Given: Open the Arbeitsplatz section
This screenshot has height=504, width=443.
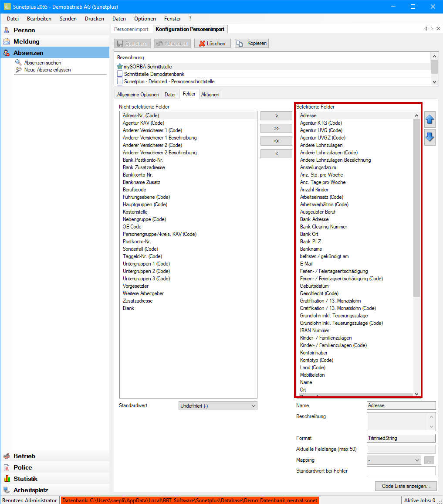Looking at the screenshot, I should tap(30, 490).
